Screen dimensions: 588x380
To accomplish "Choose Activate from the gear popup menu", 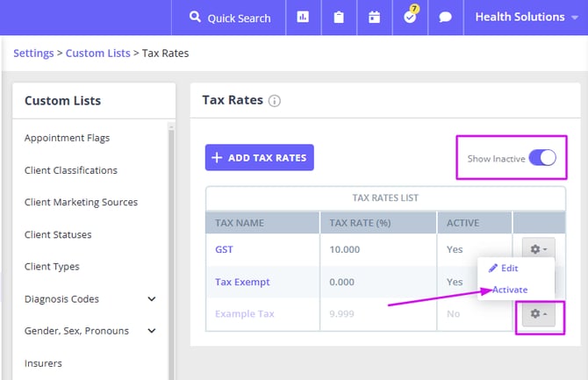I will [x=510, y=290].
